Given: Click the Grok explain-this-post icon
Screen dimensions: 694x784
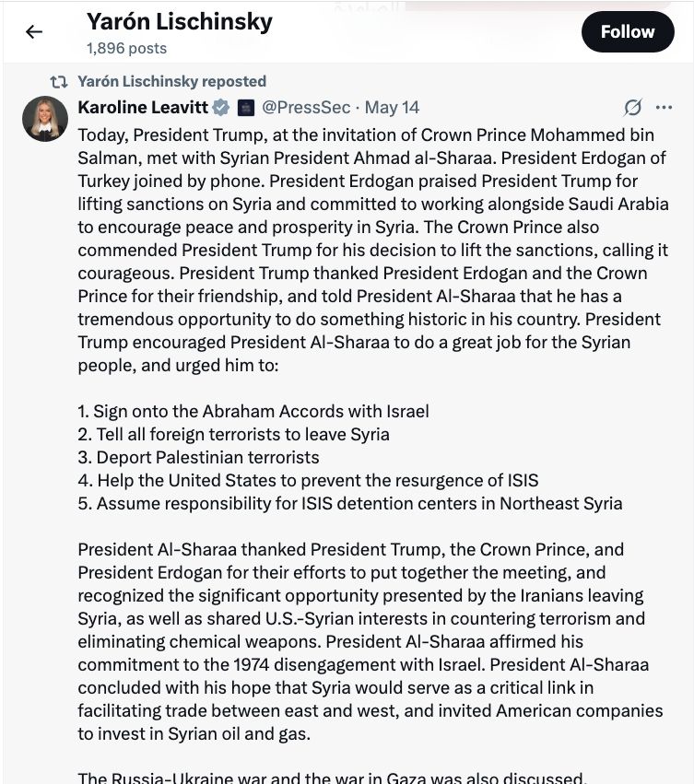Looking at the screenshot, I should point(632,107).
